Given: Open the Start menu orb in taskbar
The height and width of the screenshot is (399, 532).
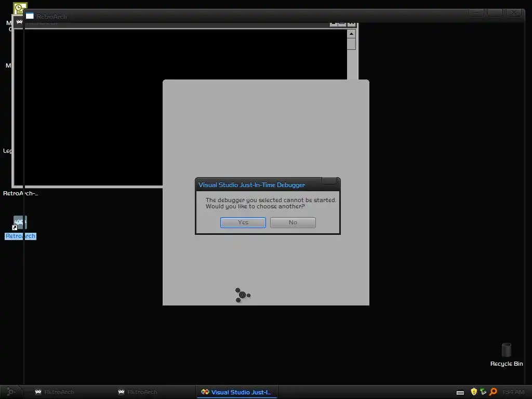Looking at the screenshot, I should pos(10,392).
